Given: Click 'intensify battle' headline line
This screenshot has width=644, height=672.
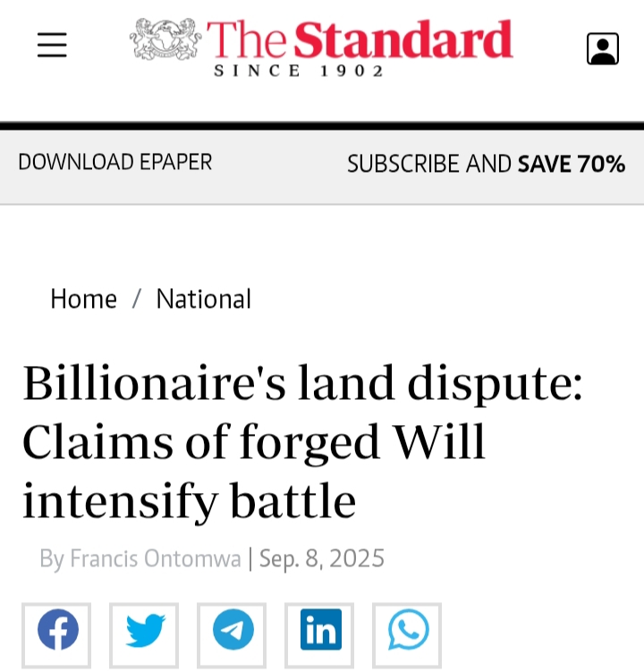Looking at the screenshot, I should 190,500.
